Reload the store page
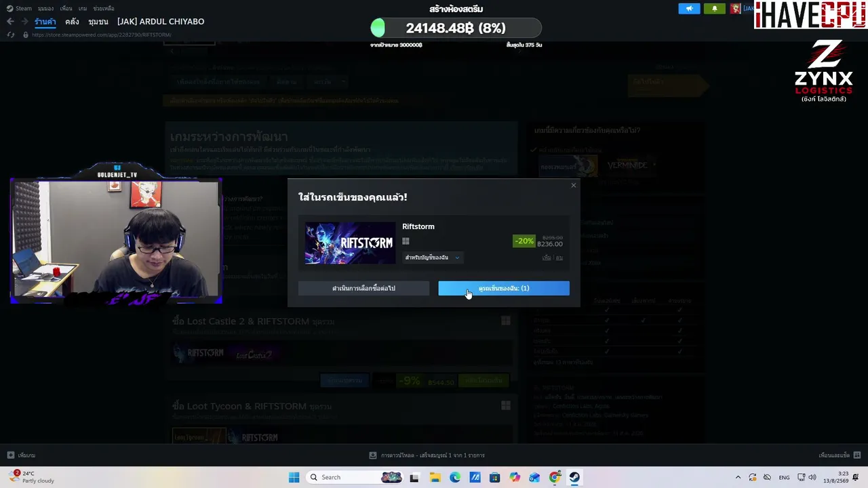The height and width of the screenshot is (488, 868). click(11, 35)
